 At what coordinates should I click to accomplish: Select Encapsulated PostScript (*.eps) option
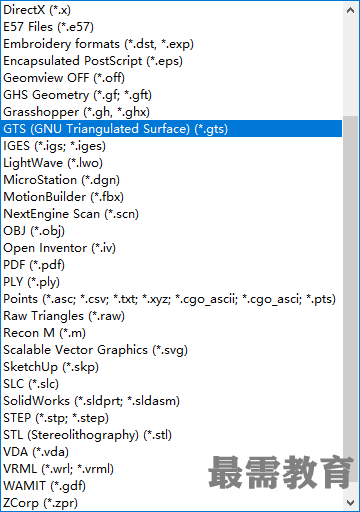(171, 61)
